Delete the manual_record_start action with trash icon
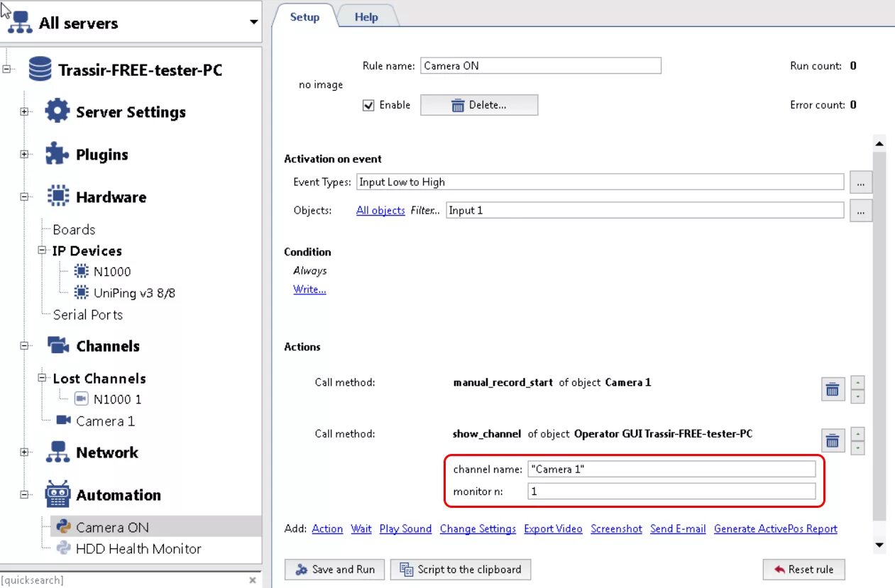The width and height of the screenshot is (895, 588). tap(833, 389)
